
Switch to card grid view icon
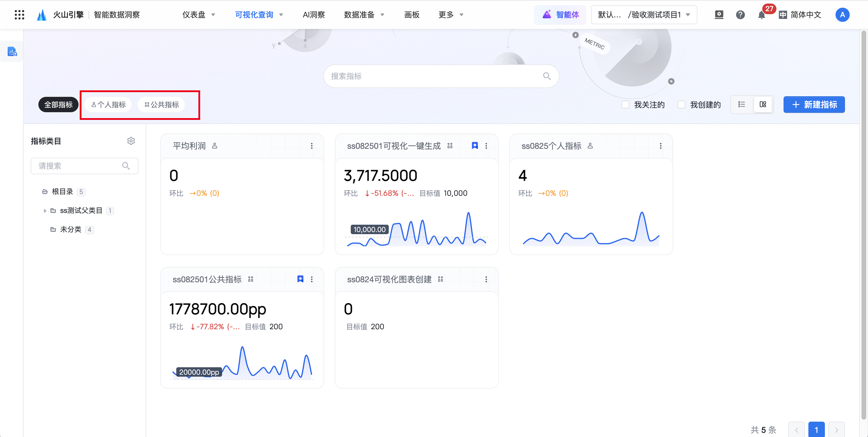click(763, 105)
